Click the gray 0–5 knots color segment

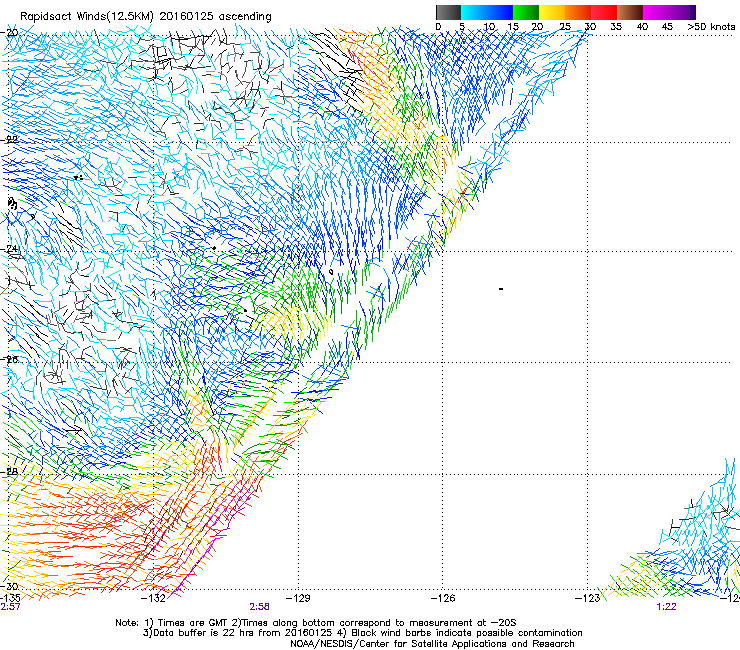click(448, 12)
